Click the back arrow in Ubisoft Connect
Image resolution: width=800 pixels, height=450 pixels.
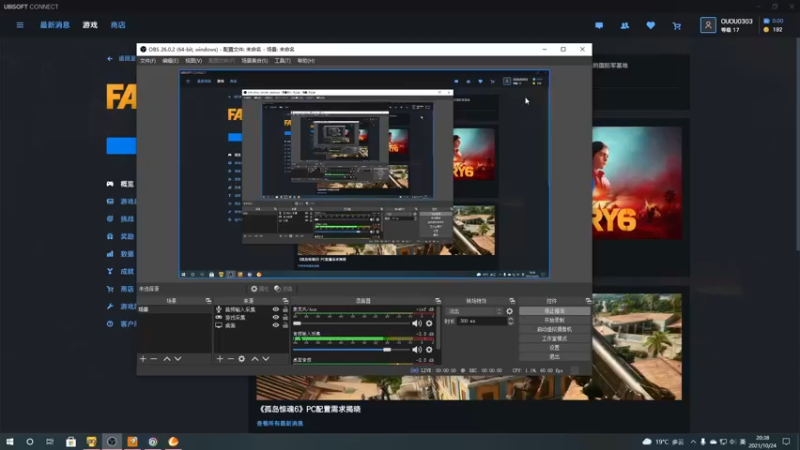pos(110,59)
